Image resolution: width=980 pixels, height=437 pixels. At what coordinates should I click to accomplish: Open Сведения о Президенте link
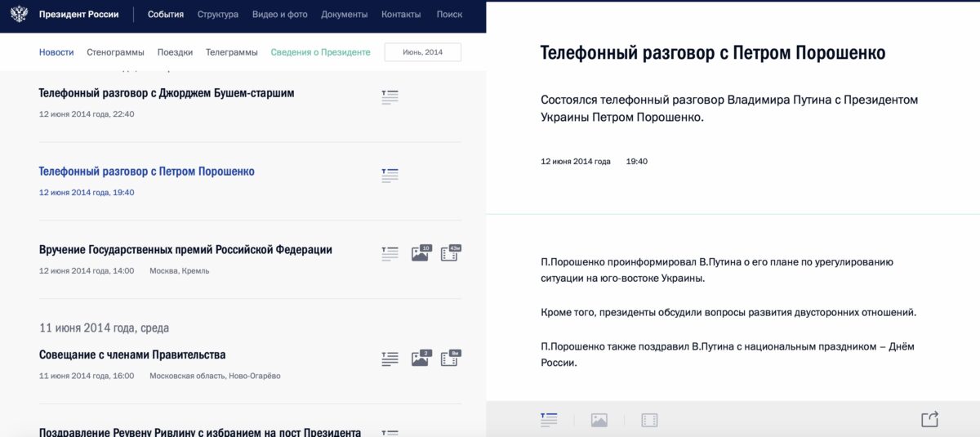(321, 52)
